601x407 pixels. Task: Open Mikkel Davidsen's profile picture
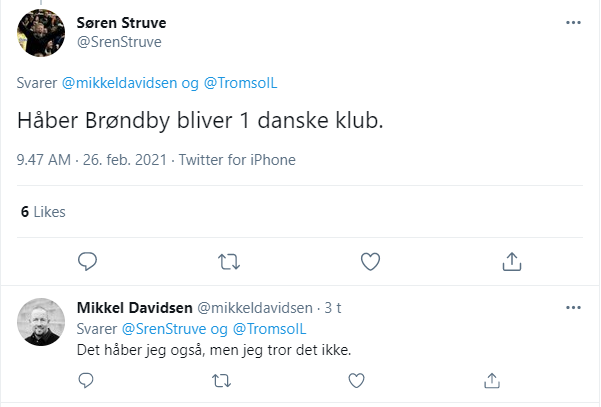42,321
